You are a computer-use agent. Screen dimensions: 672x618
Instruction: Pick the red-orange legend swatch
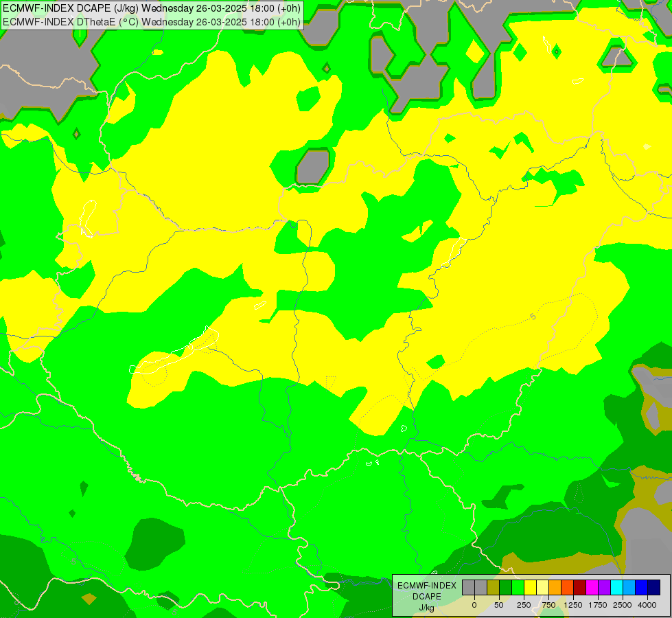568,587
